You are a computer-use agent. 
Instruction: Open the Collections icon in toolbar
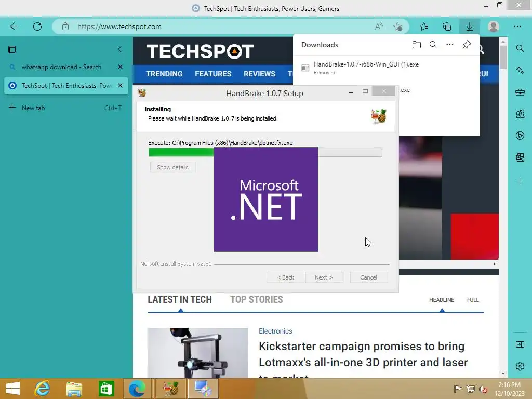[x=447, y=26]
